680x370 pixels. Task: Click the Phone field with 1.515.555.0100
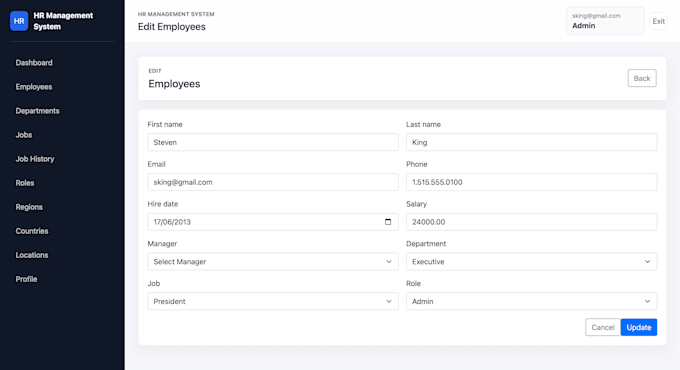(x=531, y=182)
